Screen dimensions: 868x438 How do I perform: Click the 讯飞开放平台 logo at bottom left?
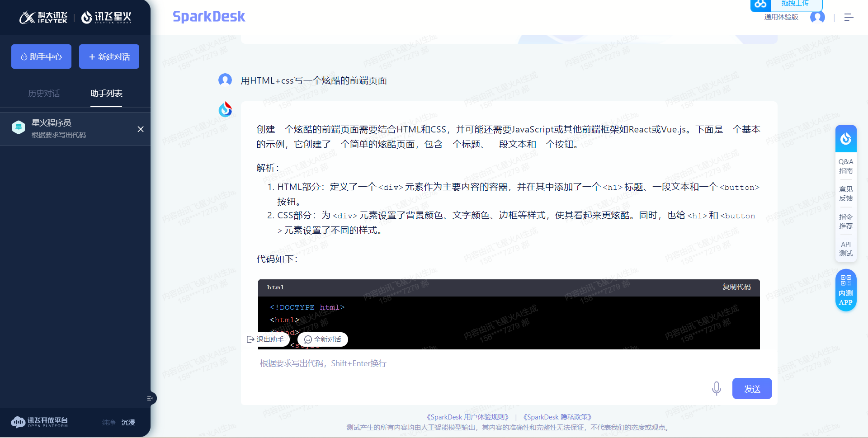(39, 422)
